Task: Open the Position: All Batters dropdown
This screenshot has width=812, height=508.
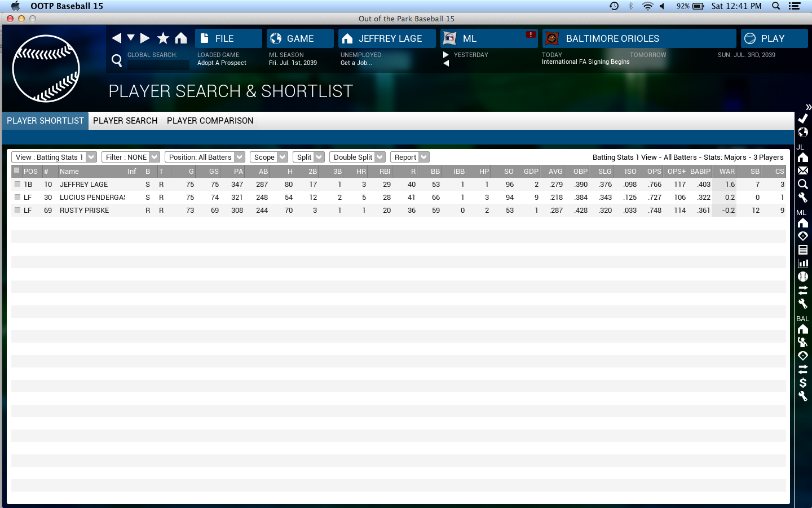Action: [205, 157]
